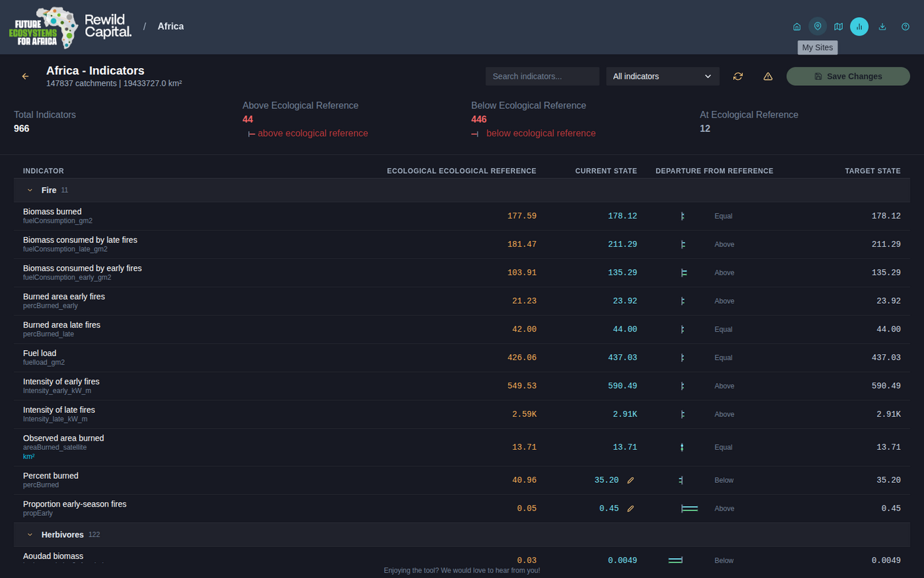Go to the Home page icon

click(x=797, y=26)
